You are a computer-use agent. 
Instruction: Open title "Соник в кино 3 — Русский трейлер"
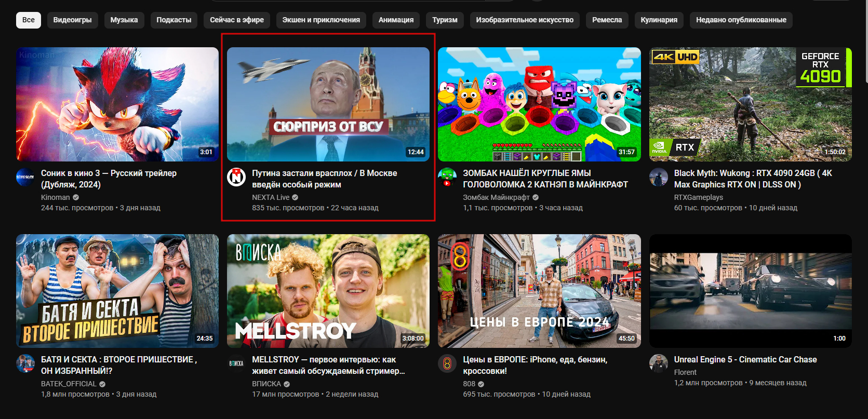(109, 179)
